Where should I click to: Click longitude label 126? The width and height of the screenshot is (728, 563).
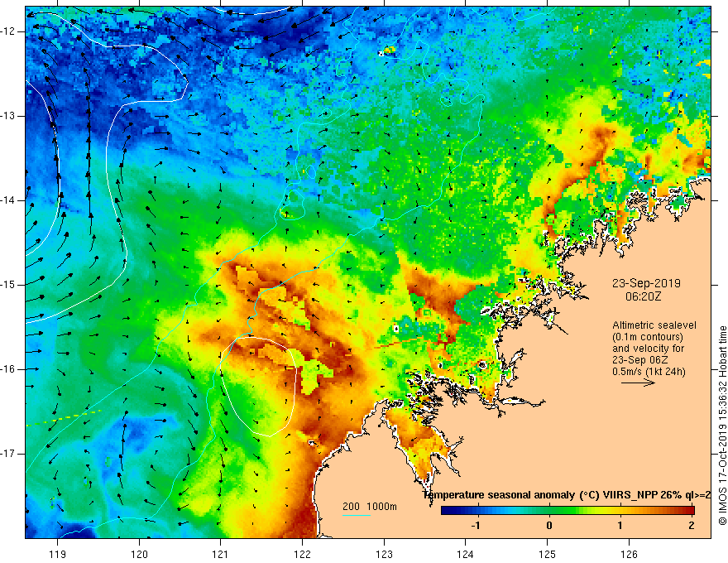click(x=629, y=554)
